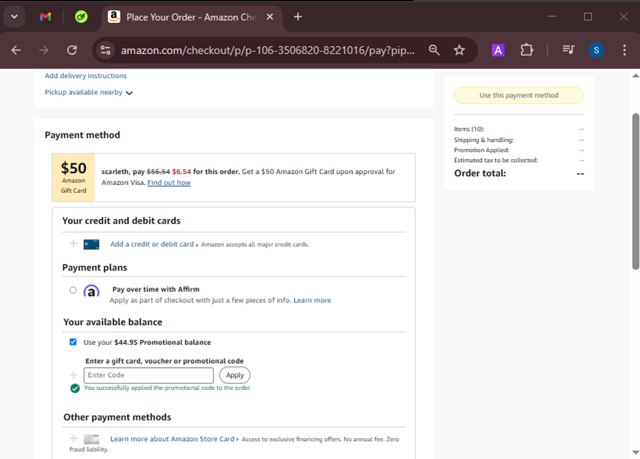Click the $50 Amazon Gift Card badge
The width and height of the screenshot is (640, 459).
[73, 177]
